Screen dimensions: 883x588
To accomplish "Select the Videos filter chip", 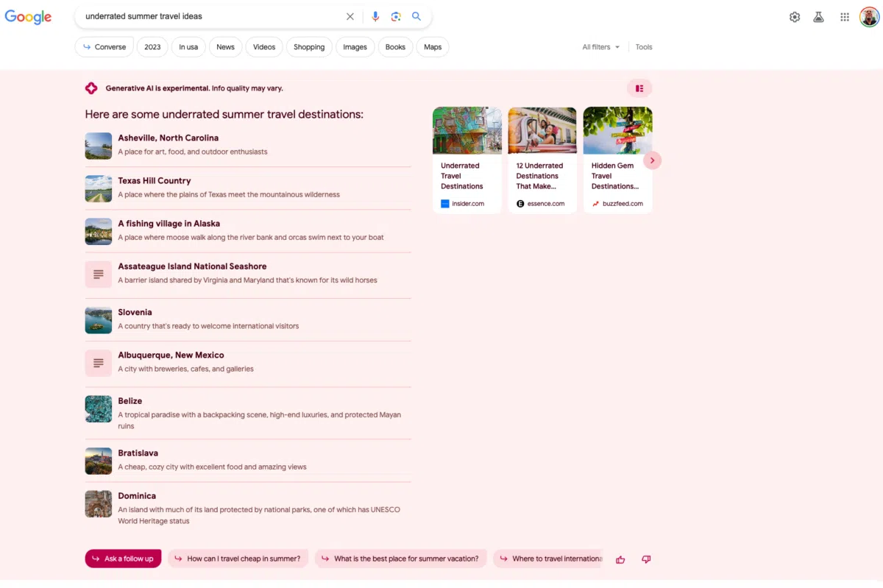I will click(x=264, y=47).
